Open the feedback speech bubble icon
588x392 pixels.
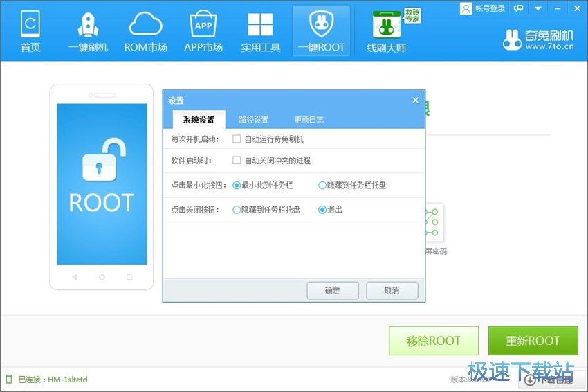click(518, 8)
